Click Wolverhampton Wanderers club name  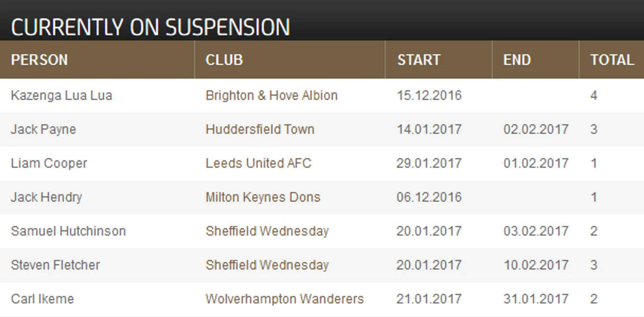click(x=285, y=299)
